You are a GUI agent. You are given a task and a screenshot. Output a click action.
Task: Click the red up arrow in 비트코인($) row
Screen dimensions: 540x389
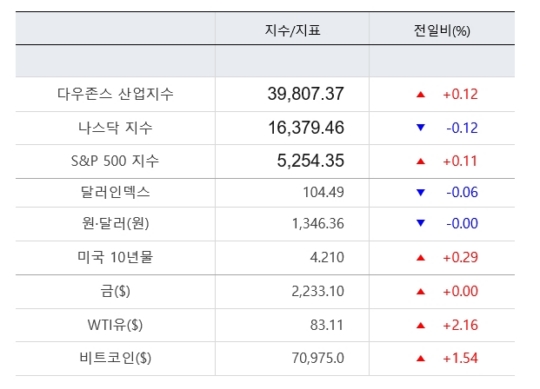pyautogui.click(x=420, y=358)
